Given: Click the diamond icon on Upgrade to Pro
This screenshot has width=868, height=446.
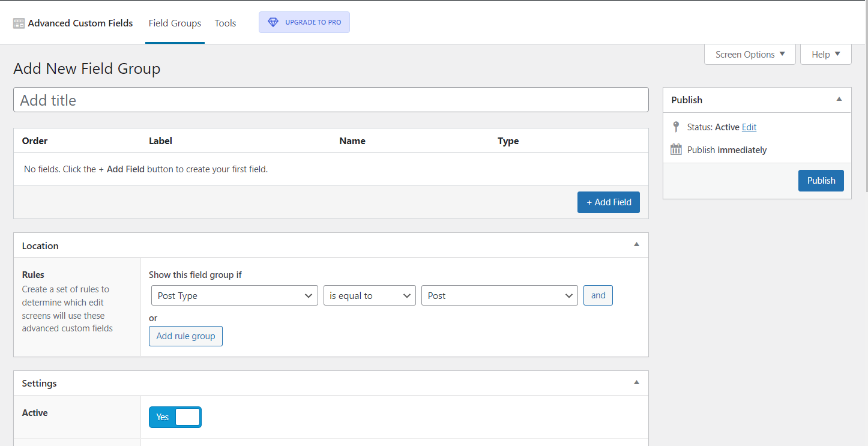Looking at the screenshot, I should coord(273,22).
